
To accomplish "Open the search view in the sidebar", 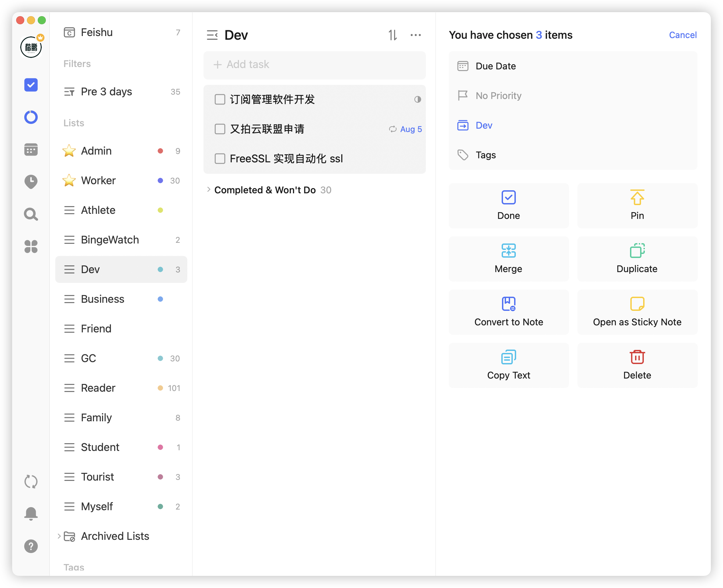I will pyautogui.click(x=31, y=214).
